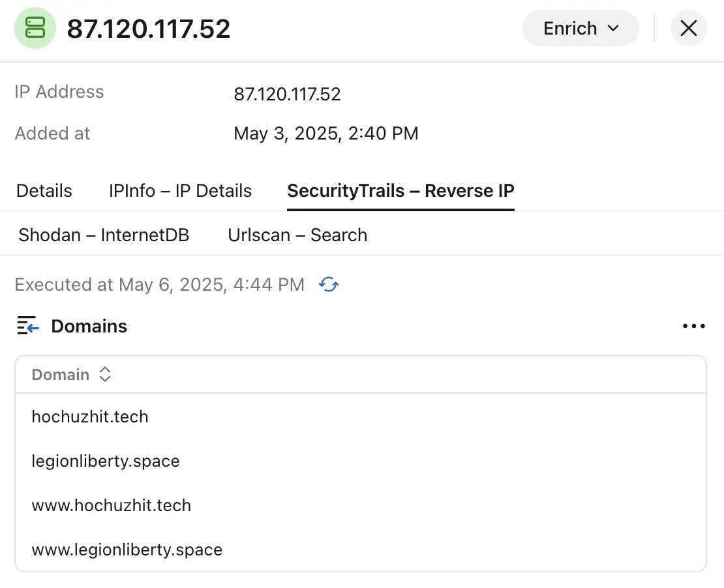Open the Shodan – InternetDB tab

click(x=104, y=235)
